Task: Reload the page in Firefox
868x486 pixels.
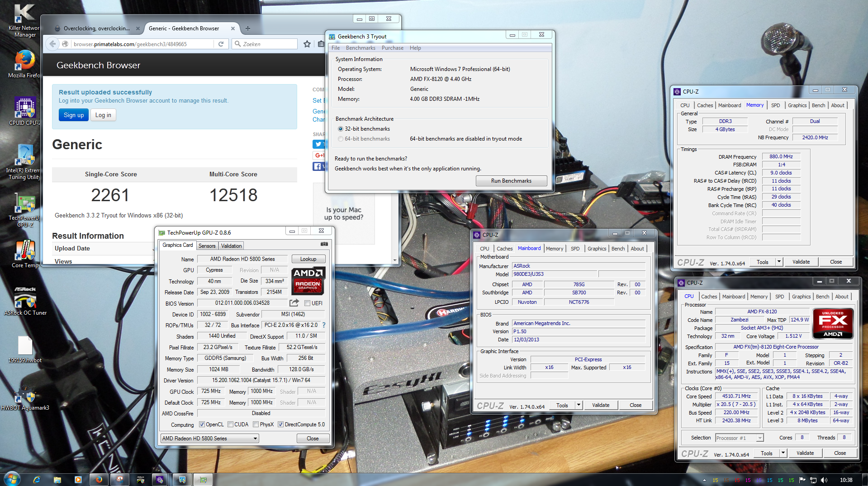Action: [x=221, y=44]
